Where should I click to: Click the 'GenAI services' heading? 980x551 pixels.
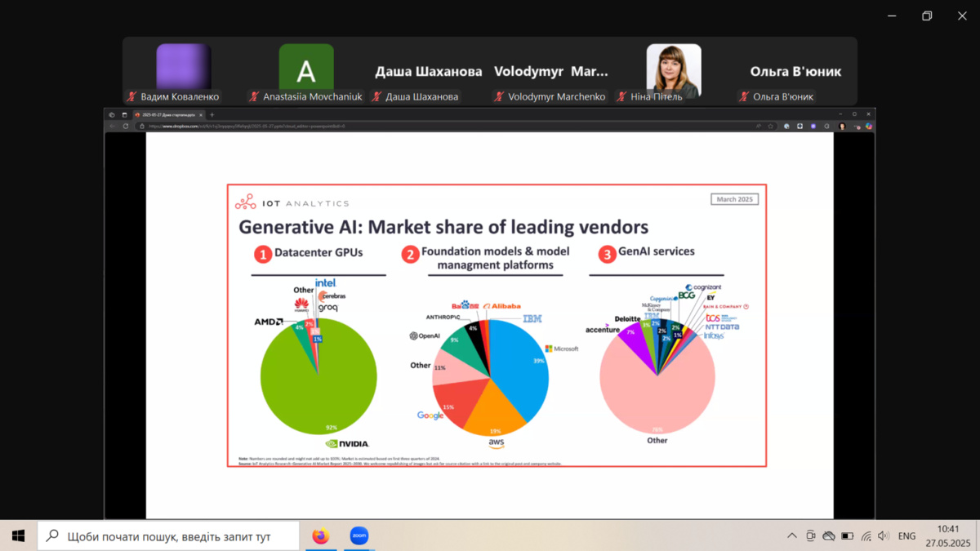coord(657,251)
